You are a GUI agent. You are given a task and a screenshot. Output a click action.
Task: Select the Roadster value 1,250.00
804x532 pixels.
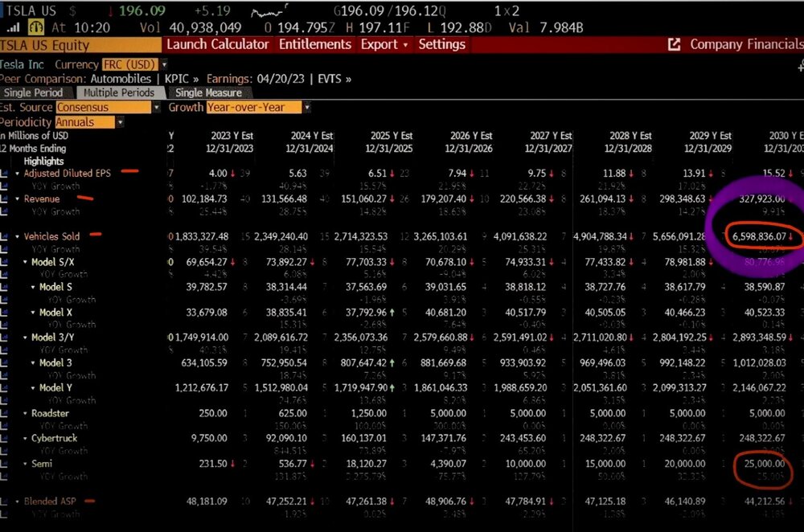click(369, 413)
